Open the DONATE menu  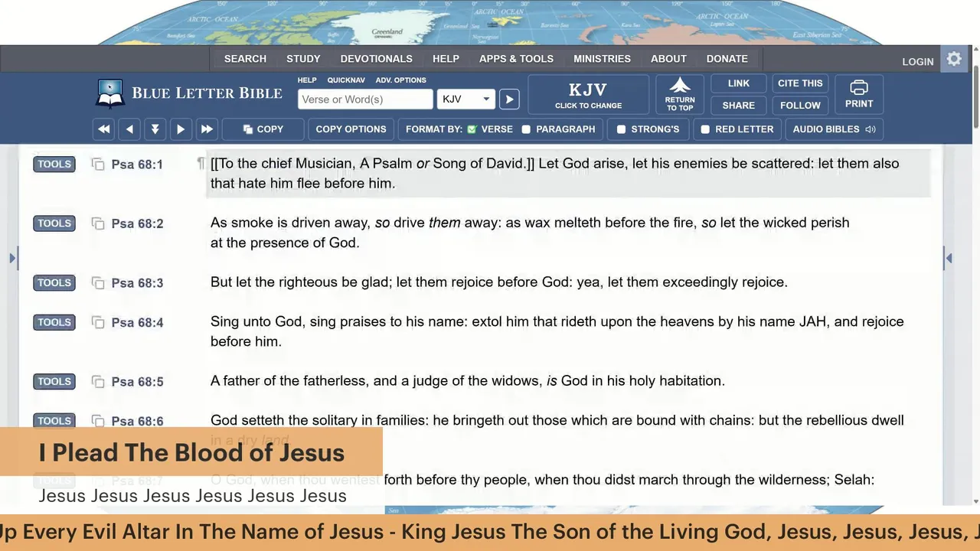(727, 59)
